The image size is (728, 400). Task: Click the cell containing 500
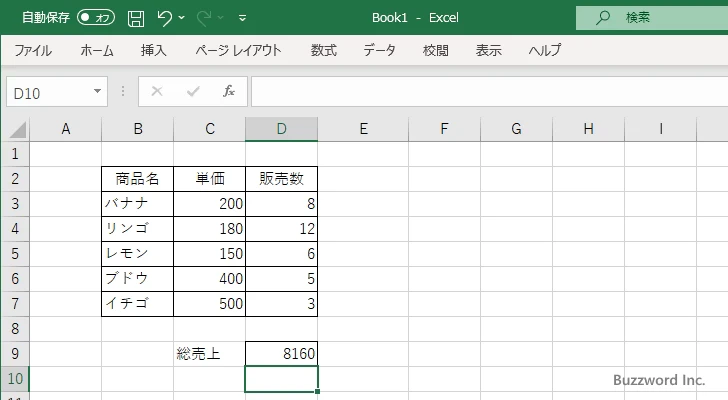click(x=209, y=304)
